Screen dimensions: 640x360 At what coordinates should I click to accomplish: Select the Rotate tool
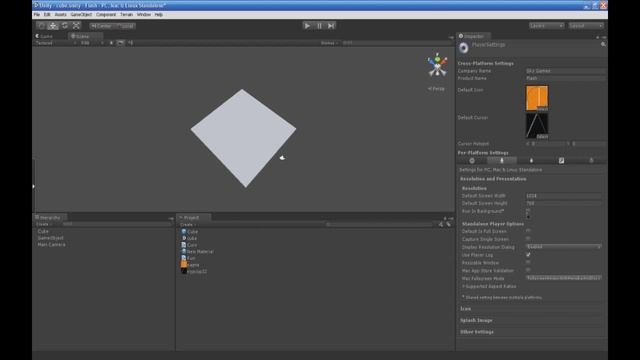[x=64, y=26]
